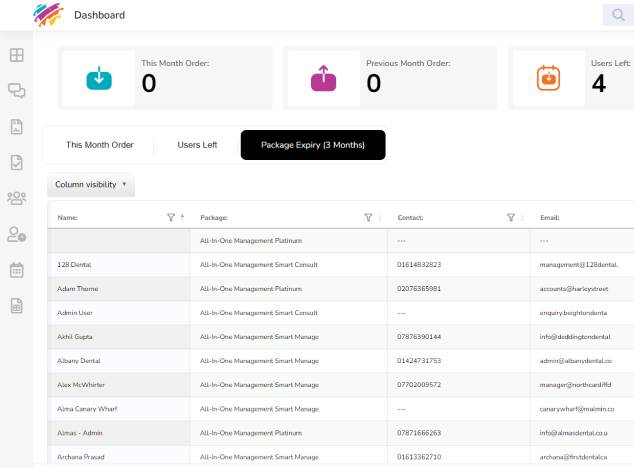Select the Alex McWhirter row name
Image resolution: width=634 pixels, height=468 pixels.
coord(81,385)
